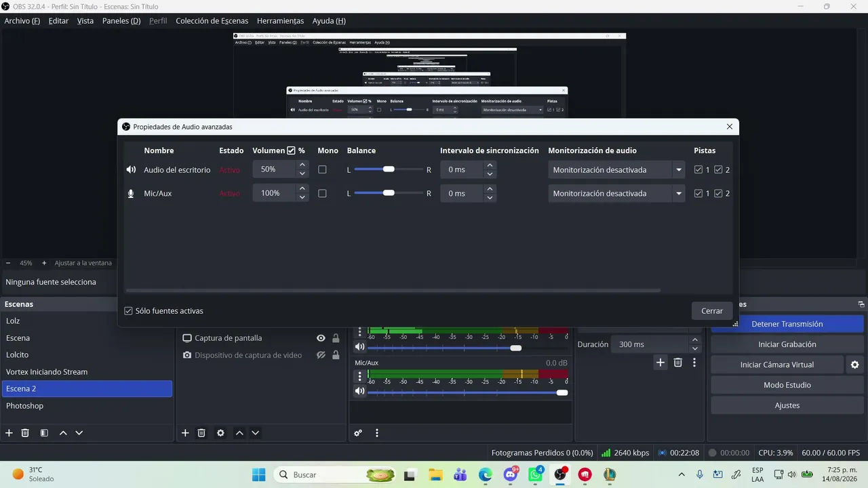This screenshot has width=868, height=488.
Task: Open the Editar menu
Action: (58, 21)
